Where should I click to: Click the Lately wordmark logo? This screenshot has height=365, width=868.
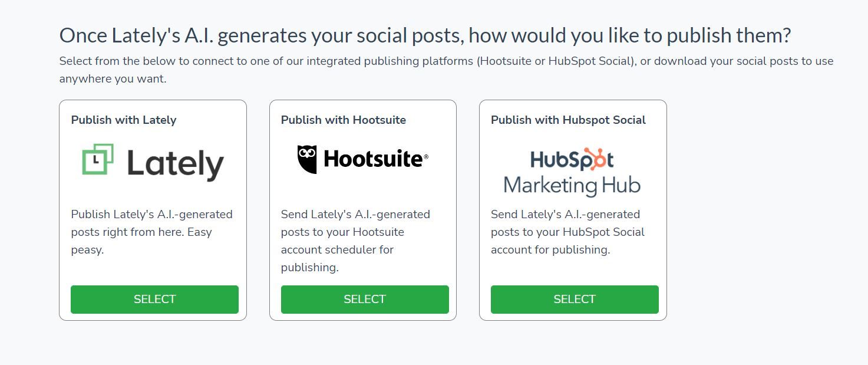tap(174, 162)
